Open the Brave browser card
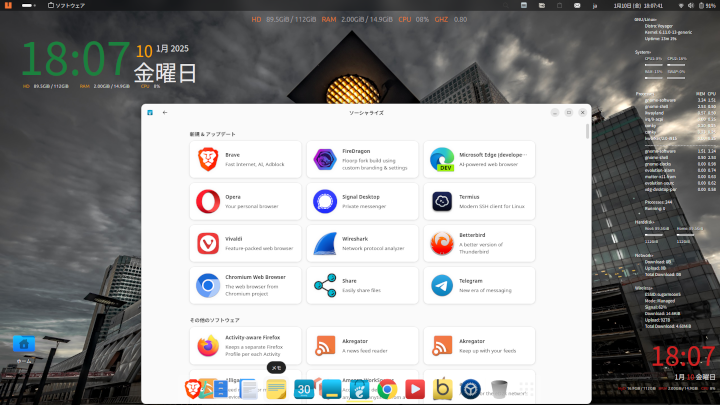The height and width of the screenshot is (405, 720). (245, 159)
